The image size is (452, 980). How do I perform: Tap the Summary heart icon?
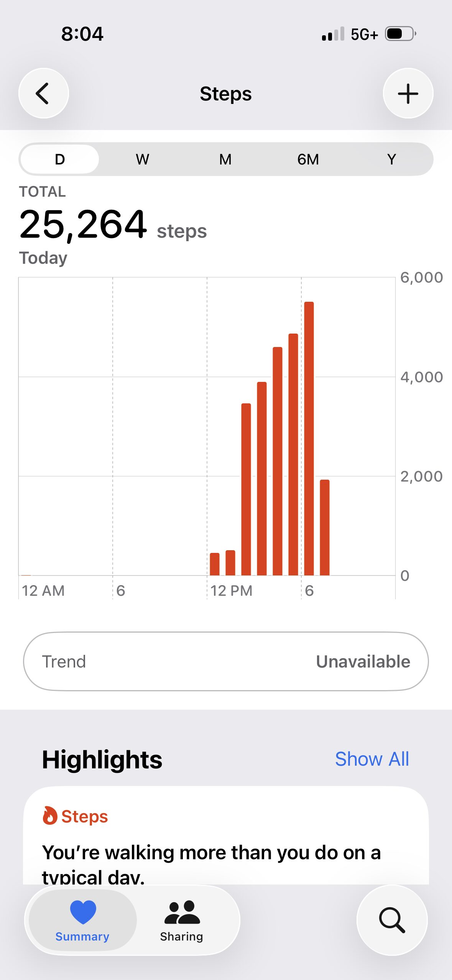click(x=83, y=912)
